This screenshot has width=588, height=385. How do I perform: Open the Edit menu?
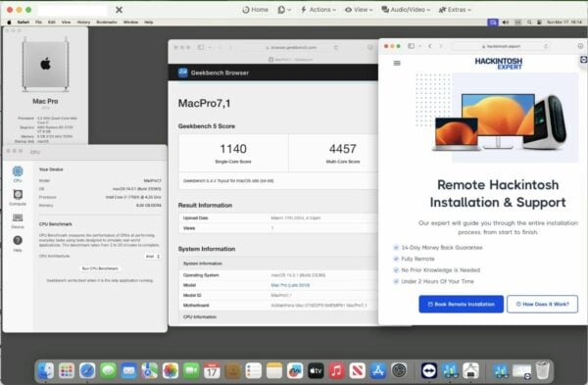click(x=52, y=23)
